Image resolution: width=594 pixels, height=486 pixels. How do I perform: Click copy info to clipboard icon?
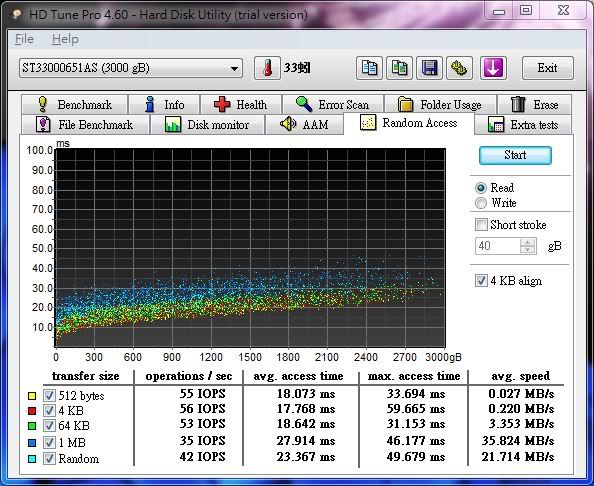pyautogui.click(x=369, y=68)
